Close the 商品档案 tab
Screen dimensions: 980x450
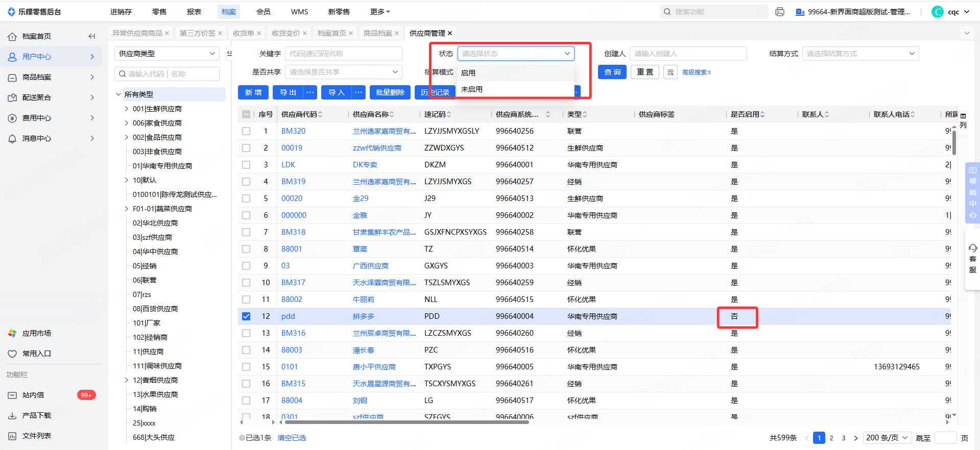pos(397,33)
